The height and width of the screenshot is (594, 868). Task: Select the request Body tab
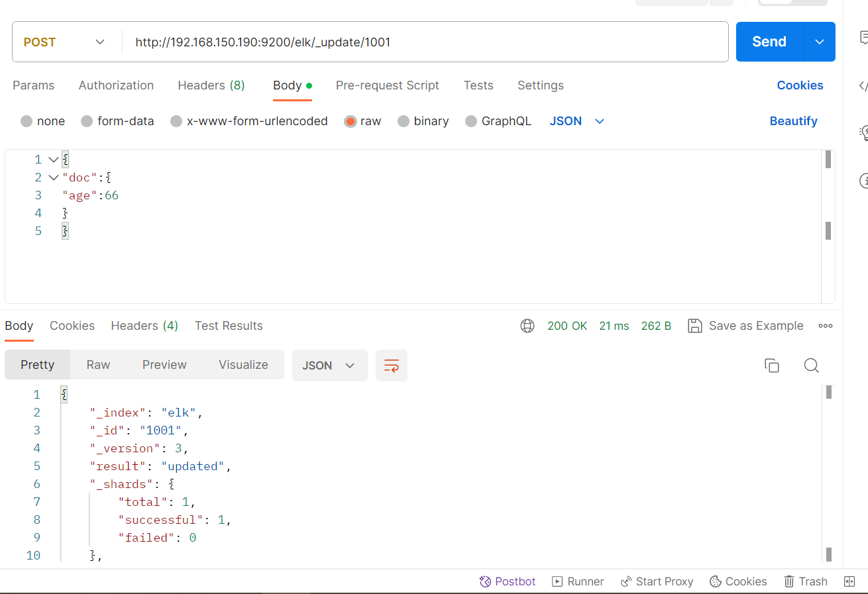pyautogui.click(x=292, y=85)
